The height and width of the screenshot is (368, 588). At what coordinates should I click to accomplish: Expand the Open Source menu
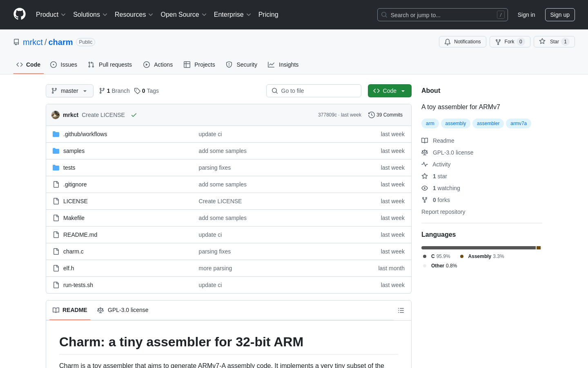[184, 14]
